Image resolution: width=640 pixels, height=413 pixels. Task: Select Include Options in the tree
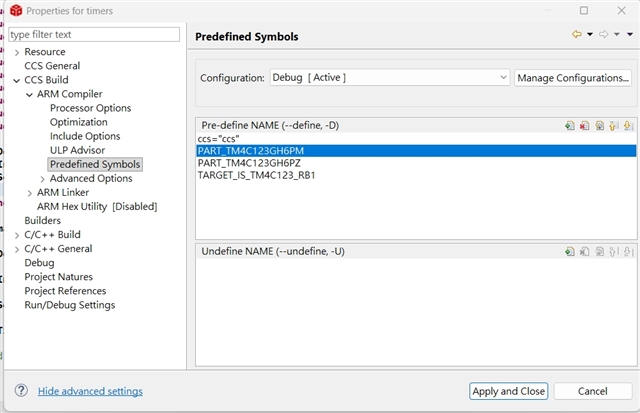tap(85, 136)
